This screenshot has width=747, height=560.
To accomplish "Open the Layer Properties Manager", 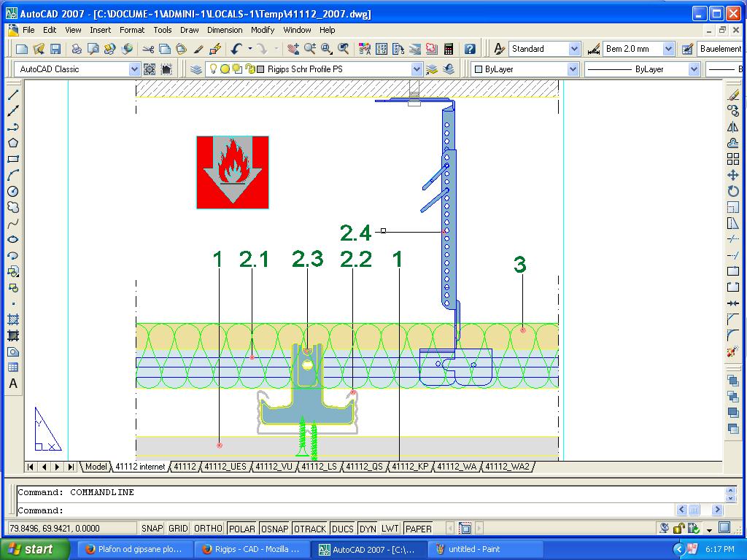I will (196, 69).
